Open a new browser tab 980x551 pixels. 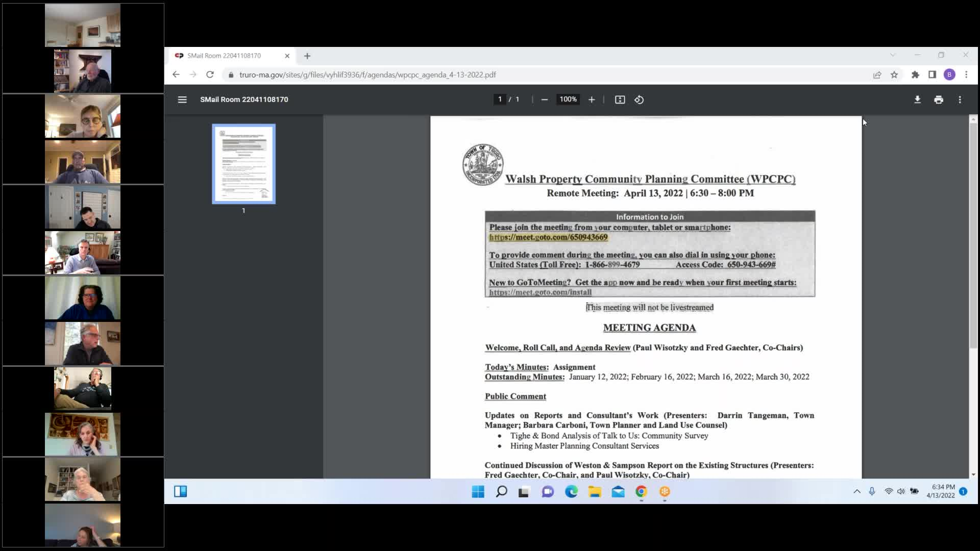click(307, 56)
